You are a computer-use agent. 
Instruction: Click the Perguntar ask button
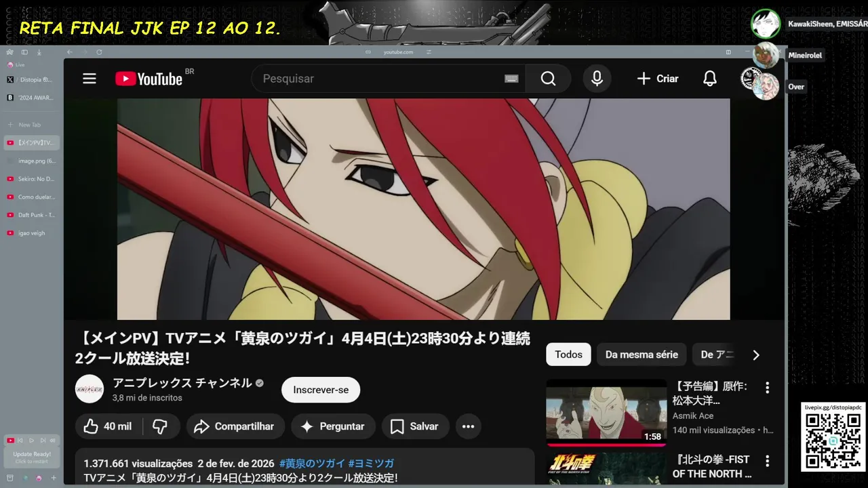click(333, 426)
